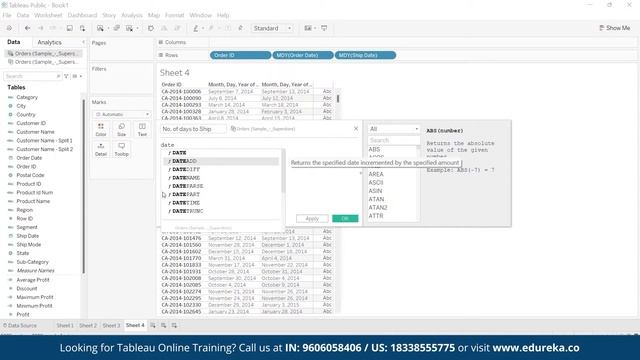
Task: Open the Size marks card
Action: coord(122,130)
